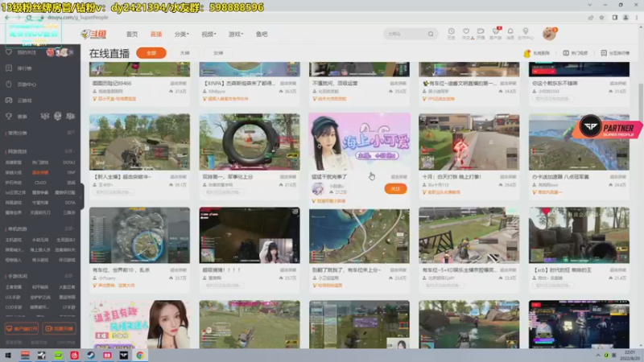This screenshot has height=362, width=644.
Task: Click the browser address bar URL
Action: [77, 18]
